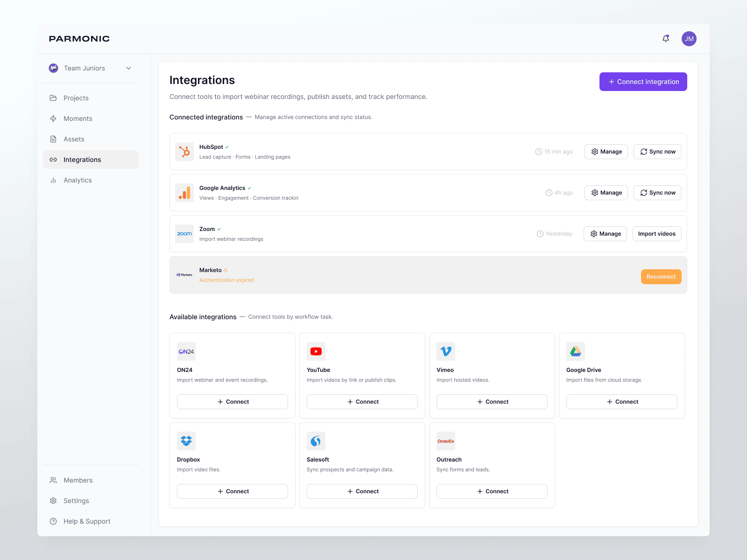The width and height of the screenshot is (747, 560).
Task: Click the Marketo logo icon
Action: pos(184,275)
